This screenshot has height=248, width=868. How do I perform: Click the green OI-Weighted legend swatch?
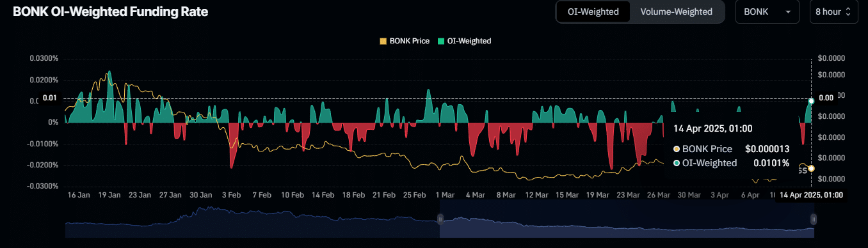coord(441,41)
